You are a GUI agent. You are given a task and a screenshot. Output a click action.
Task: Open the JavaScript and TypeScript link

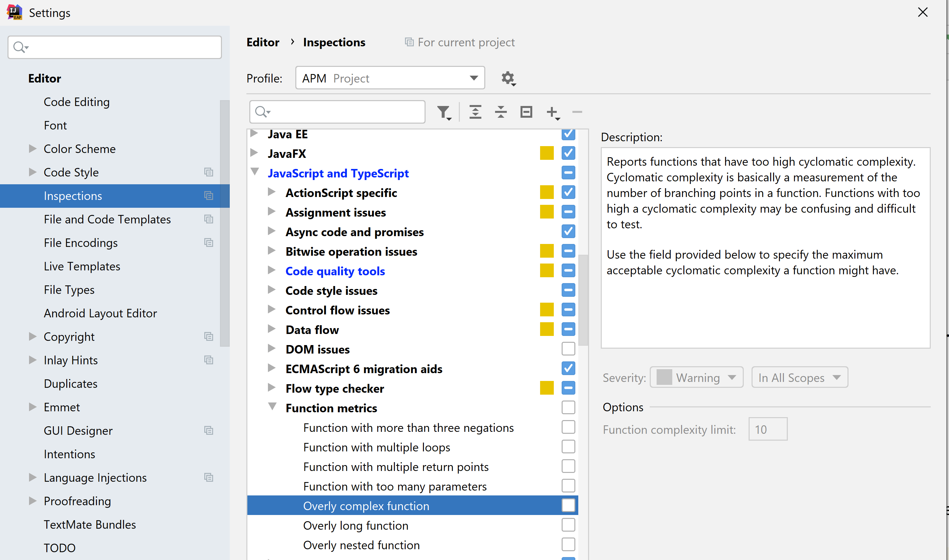(x=338, y=173)
